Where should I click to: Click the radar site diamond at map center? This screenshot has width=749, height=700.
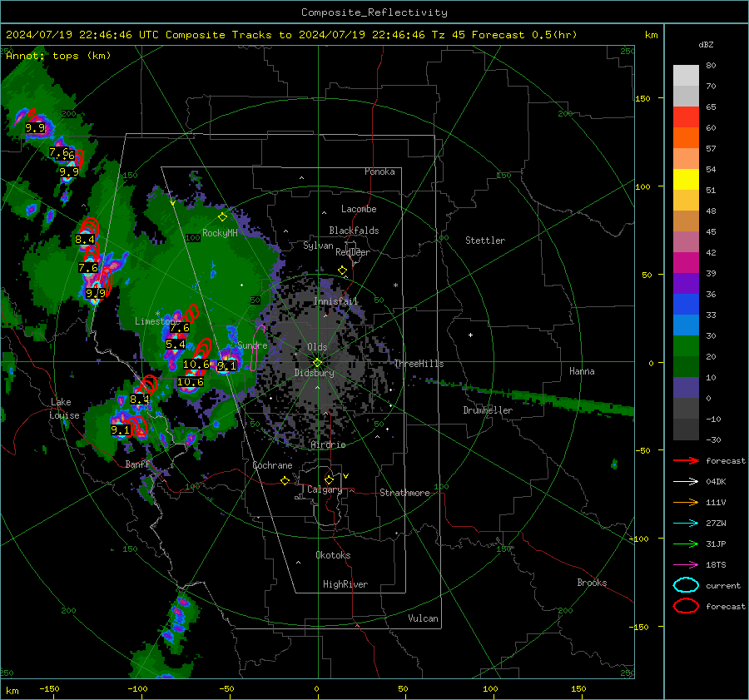coord(317,363)
